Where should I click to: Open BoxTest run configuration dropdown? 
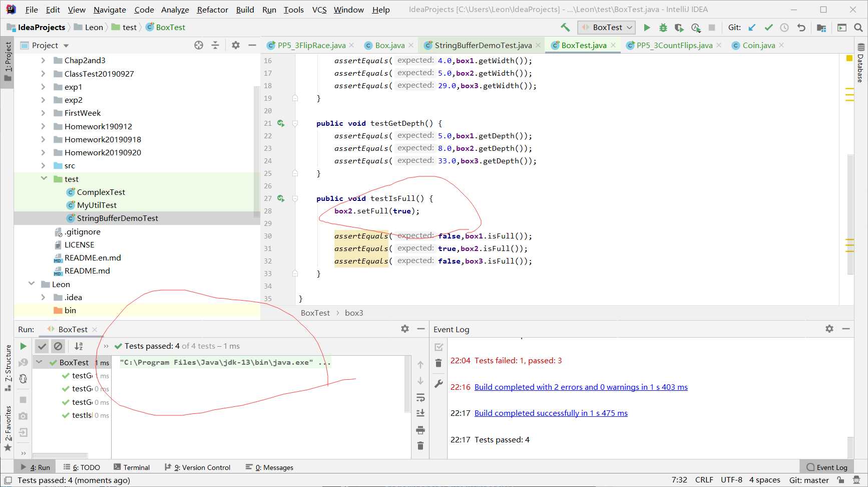coord(606,28)
